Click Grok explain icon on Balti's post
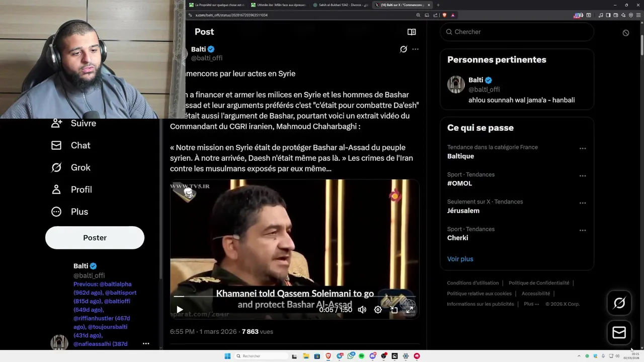644x362 pixels. tap(404, 49)
